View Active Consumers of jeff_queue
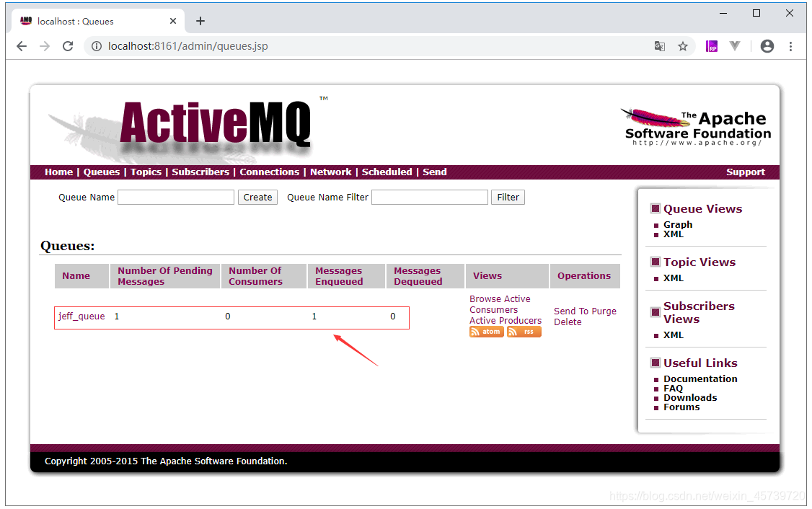This screenshot has height=509, width=812. pyautogui.click(x=500, y=304)
